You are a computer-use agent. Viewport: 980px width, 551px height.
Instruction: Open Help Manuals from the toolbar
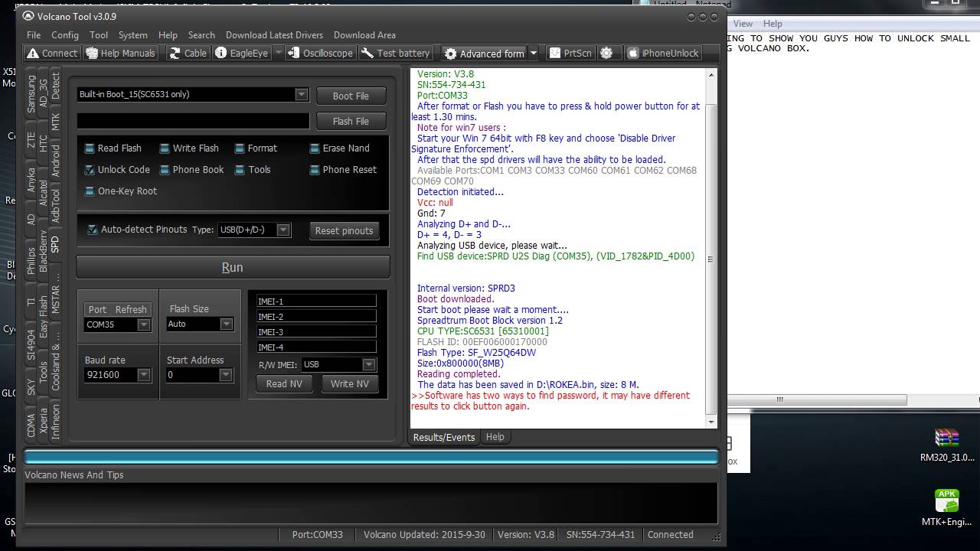click(x=121, y=53)
